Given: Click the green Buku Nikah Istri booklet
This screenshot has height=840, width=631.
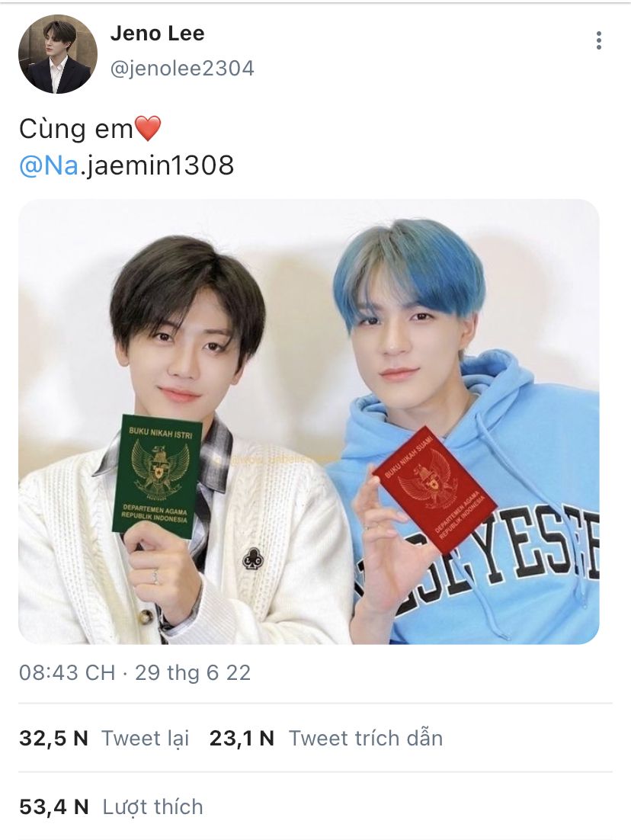Looking at the screenshot, I should (156, 475).
